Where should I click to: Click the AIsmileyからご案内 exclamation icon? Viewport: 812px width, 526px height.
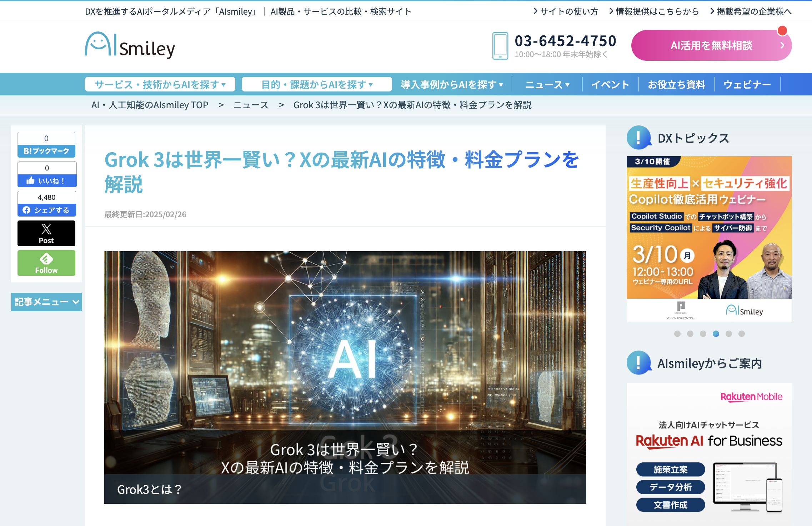[639, 363]
